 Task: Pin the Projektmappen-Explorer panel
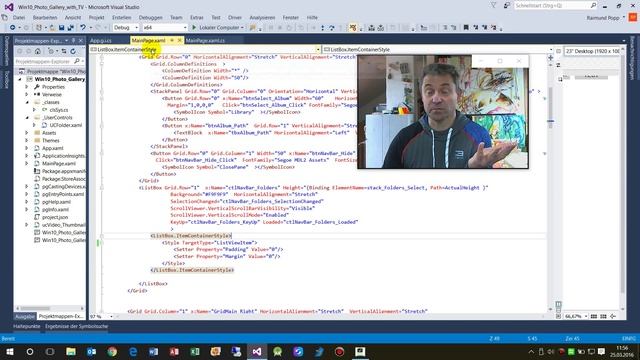click(x=73, y=41)
